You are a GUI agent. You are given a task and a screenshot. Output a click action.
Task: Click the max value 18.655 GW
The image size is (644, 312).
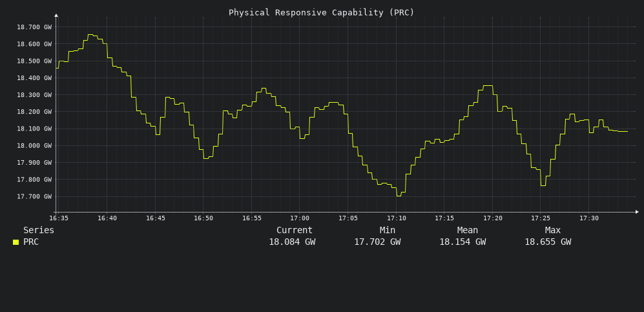(x=548, y=242)
